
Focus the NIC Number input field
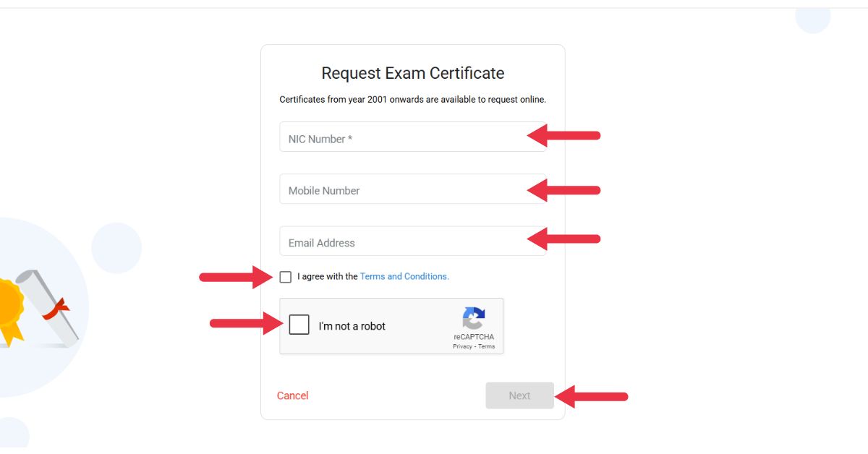click(x=413, y=137)
